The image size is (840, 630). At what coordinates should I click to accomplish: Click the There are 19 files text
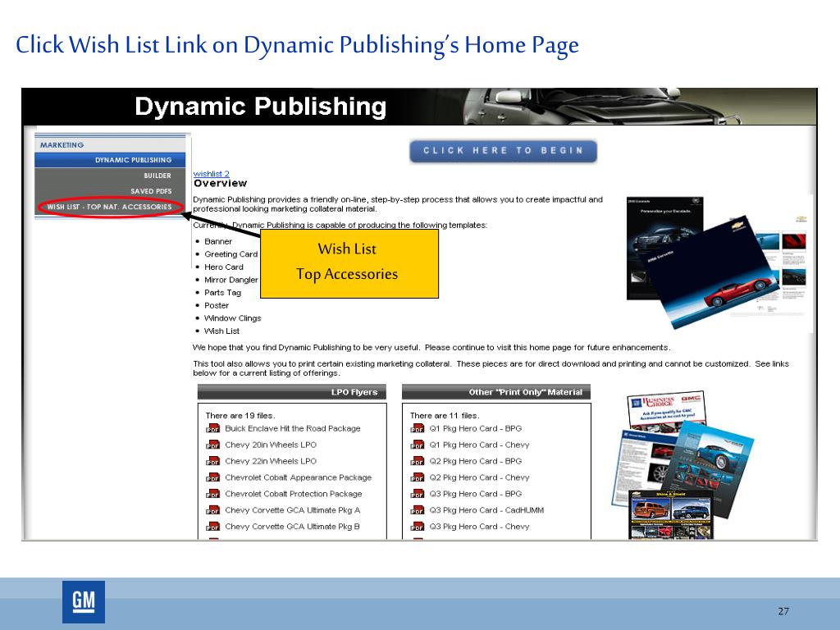pyautogui.click(x=240, y=416)
